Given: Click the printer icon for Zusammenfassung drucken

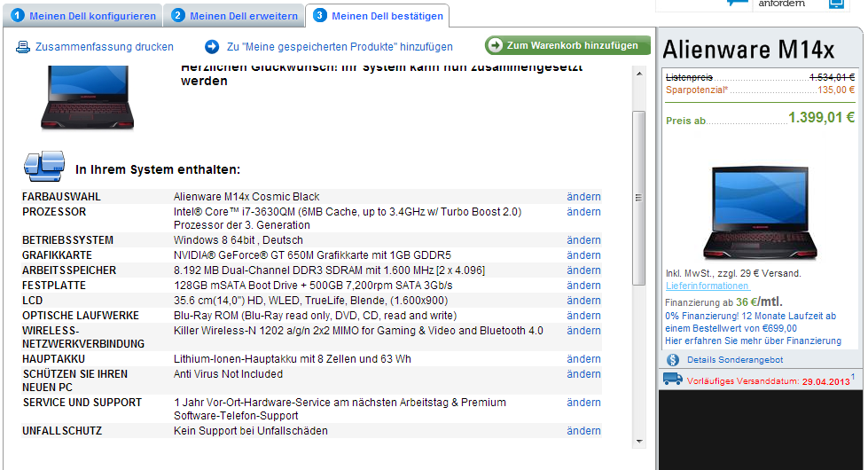Looking at the screenshot, I should (23, 47).
